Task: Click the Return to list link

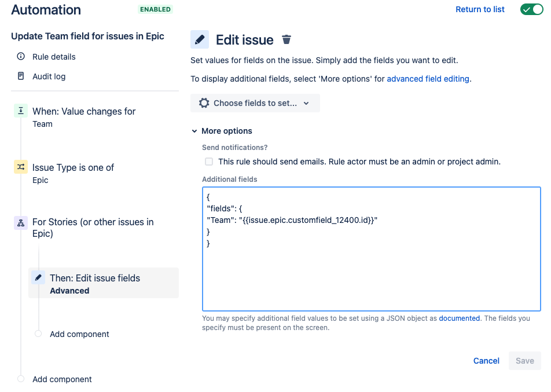Action: [x=480, y=9]
